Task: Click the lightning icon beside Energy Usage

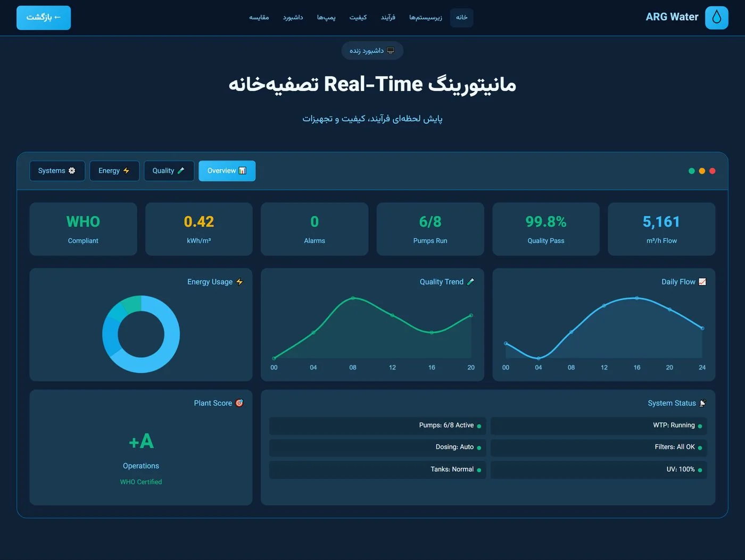Action: pyautogui.click(x=239, y=282)
